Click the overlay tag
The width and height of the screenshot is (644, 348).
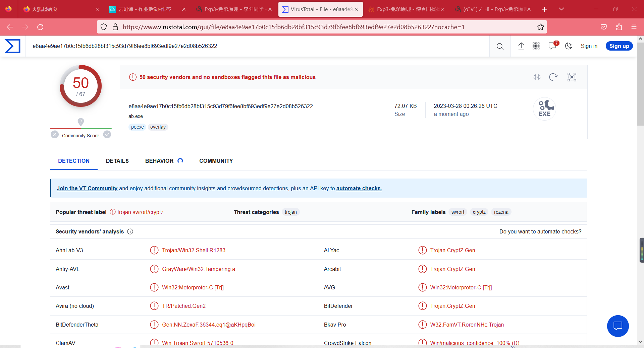(158, 127)
